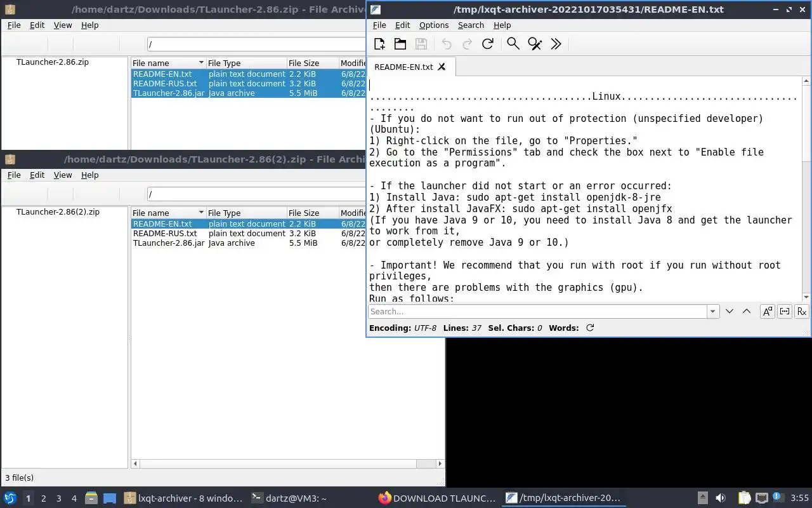Open Edit menu in TLauncher-2.86(2).zip archiver
Screen dimensions: 812x508
pyautogui.click(x=37, y=175)
